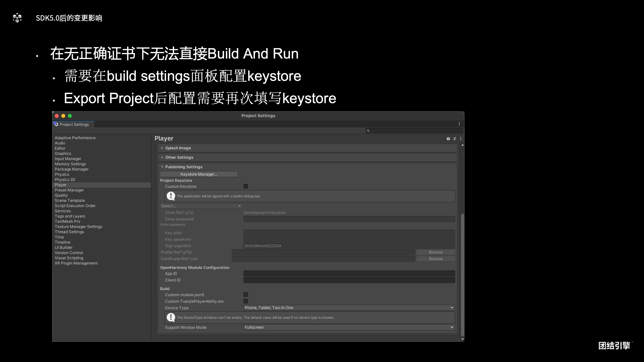
Task: Check Custom TuanjiePlayerAbility.ets option
Action: 246,301
